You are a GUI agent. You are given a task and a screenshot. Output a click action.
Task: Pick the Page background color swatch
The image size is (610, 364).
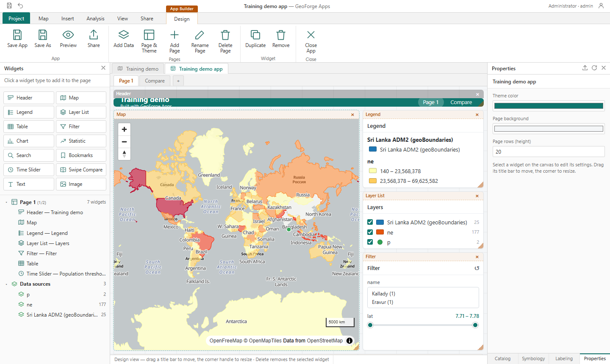pyautogui.click(x=549, y=129)
